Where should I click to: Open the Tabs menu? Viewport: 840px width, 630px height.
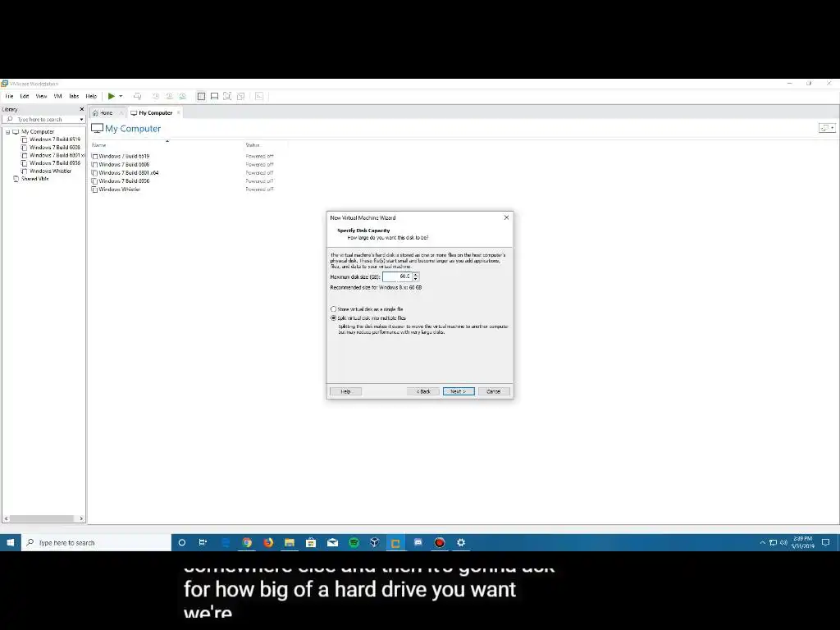[x=74, y=97]
